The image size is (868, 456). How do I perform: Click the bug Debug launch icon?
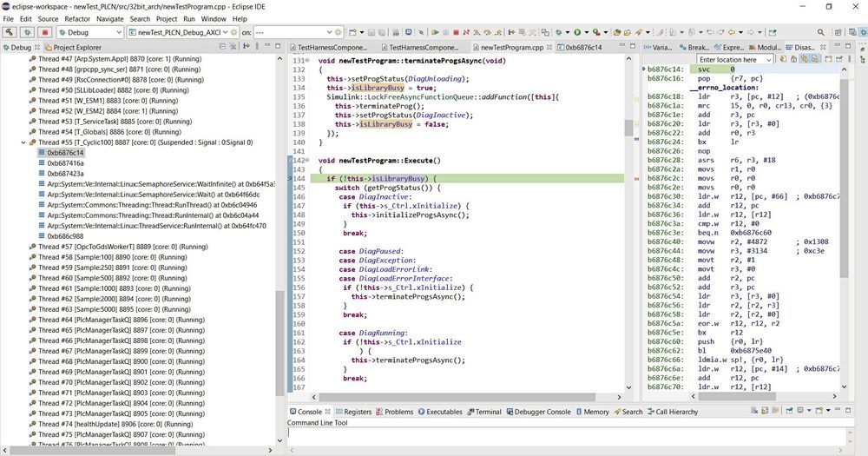(26, 32)
